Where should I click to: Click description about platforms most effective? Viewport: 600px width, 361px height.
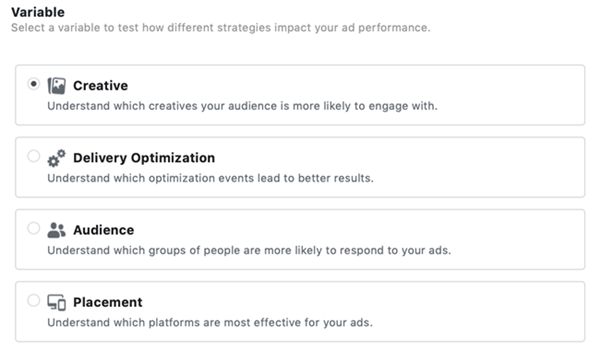(210, 323)
